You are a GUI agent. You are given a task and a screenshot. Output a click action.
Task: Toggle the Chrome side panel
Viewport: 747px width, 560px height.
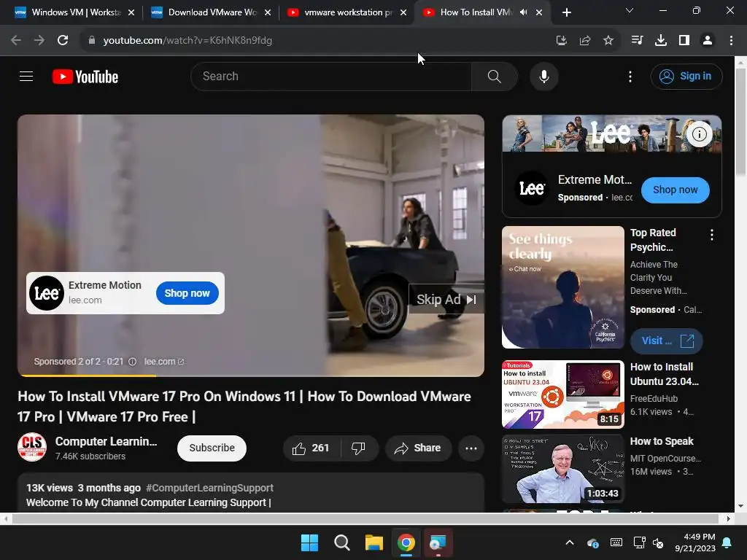tap(684, 41)
